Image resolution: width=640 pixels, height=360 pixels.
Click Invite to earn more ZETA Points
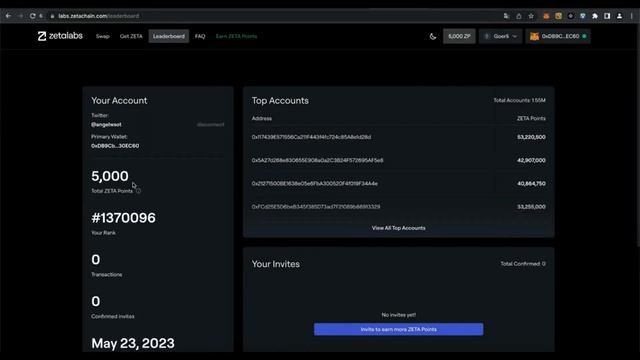click(x=398, y=329)
